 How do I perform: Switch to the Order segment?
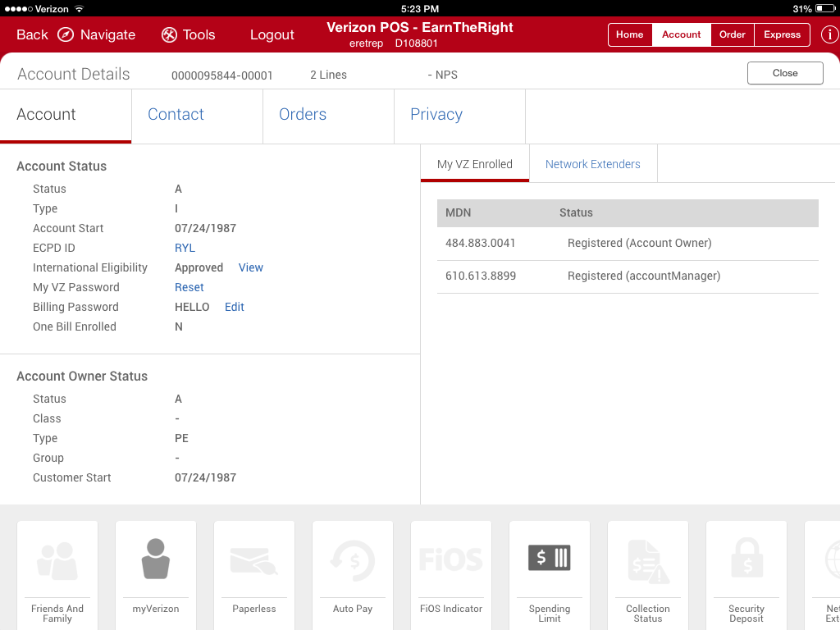pyautogui.click(x=733, y=34)
